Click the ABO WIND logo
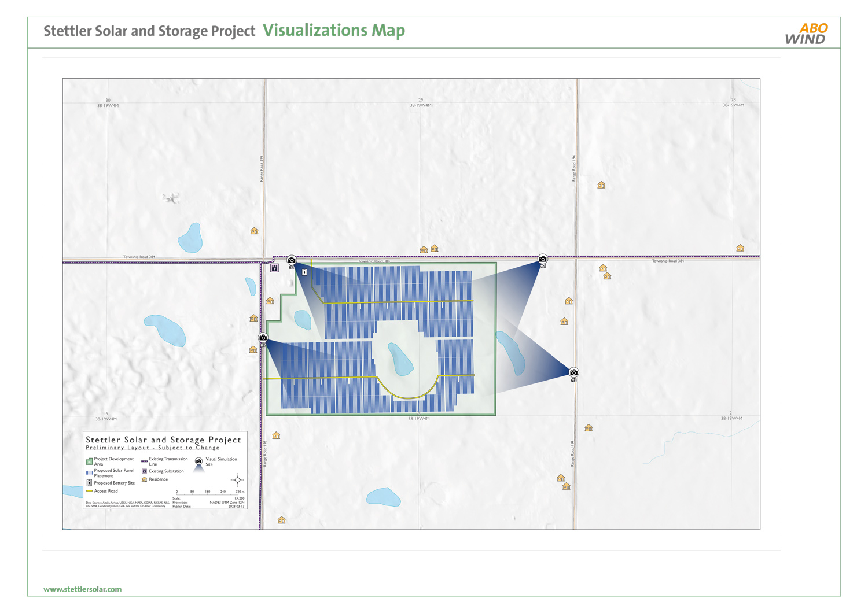 (x=806, y=34)
